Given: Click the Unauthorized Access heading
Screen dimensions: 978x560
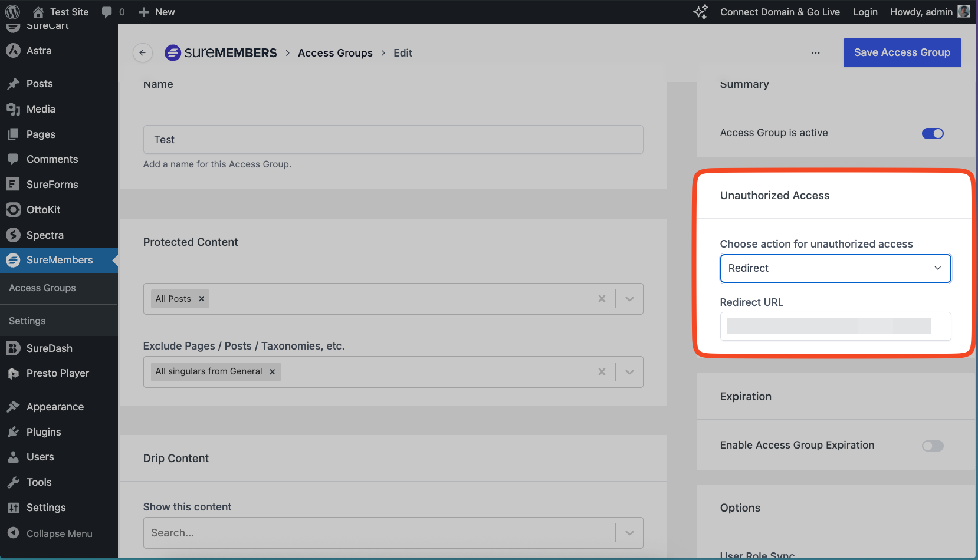Looking at the screenshot, I should pyautogui.click(x=774, y=196).
